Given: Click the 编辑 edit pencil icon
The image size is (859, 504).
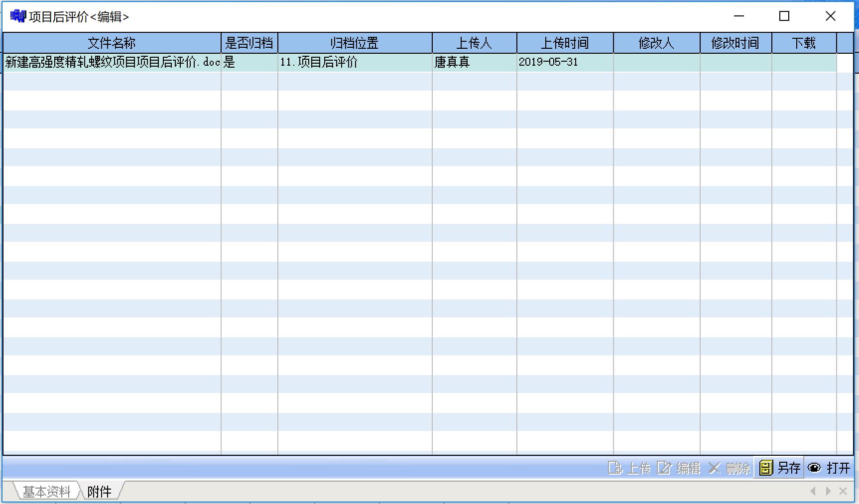Looking at the screenshot, I should point(664,468).
